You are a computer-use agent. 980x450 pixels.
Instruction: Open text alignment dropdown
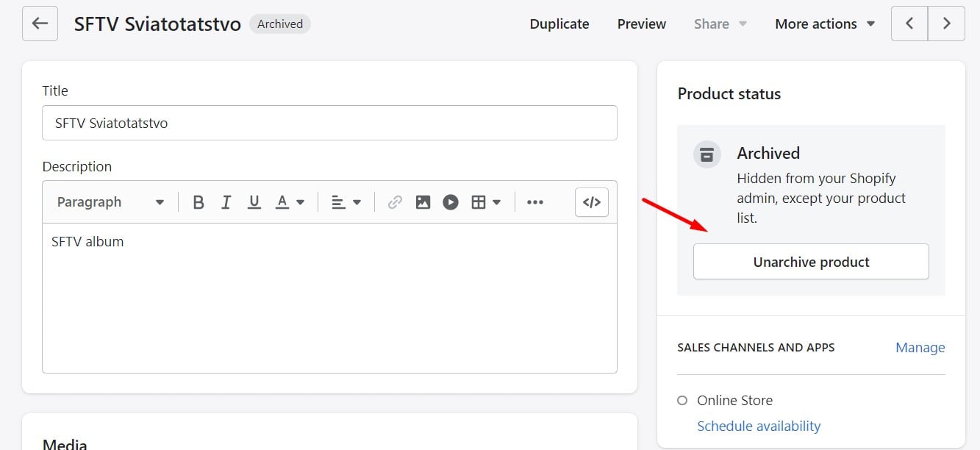(346, 202)
